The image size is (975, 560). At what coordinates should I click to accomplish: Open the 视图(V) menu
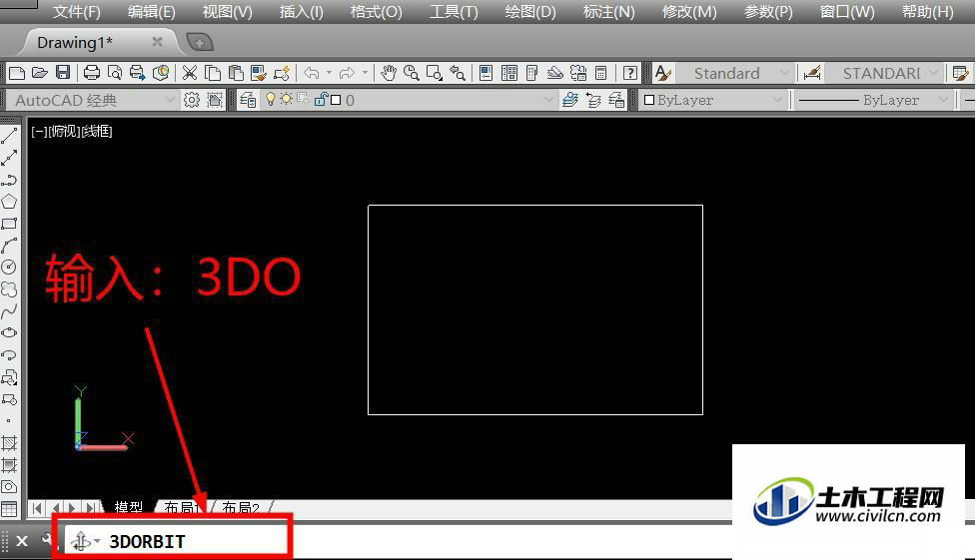[227, 11]
